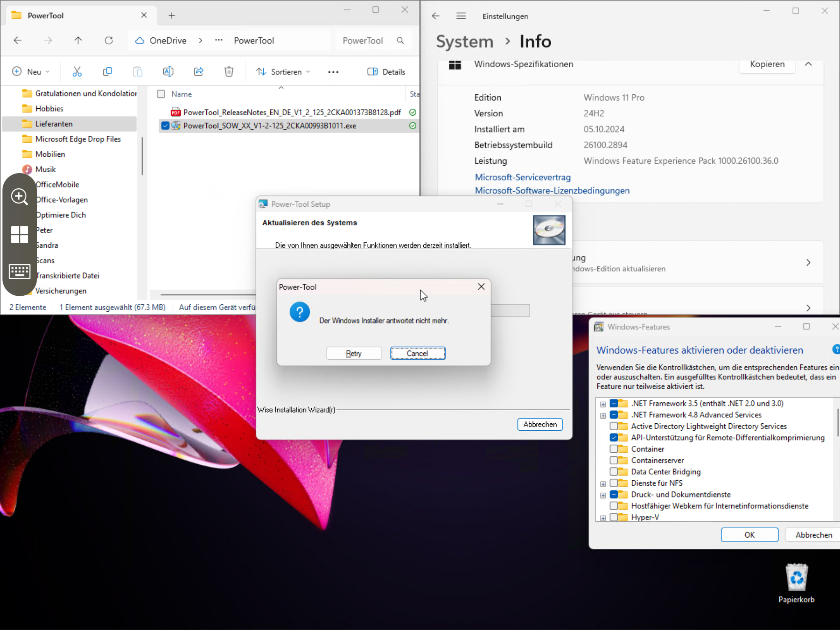Expand the .NET Framework 3.5 tree node

tap(603, 404)
